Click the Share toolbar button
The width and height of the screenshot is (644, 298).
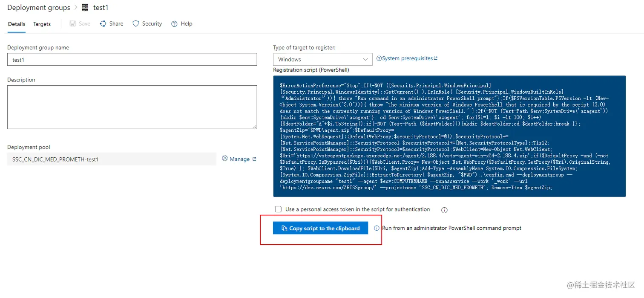[112, 24]
